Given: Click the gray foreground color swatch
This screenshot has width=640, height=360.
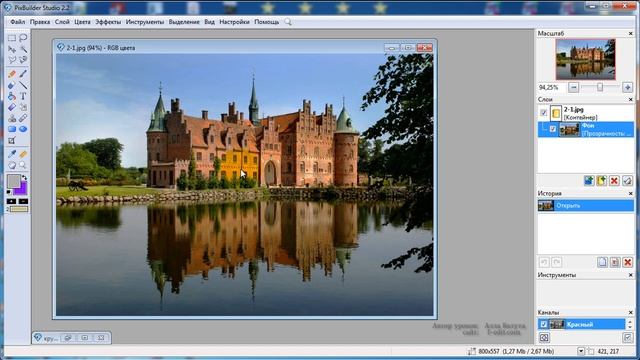Looking at the screenshot, I should click(x=13, y=181).
